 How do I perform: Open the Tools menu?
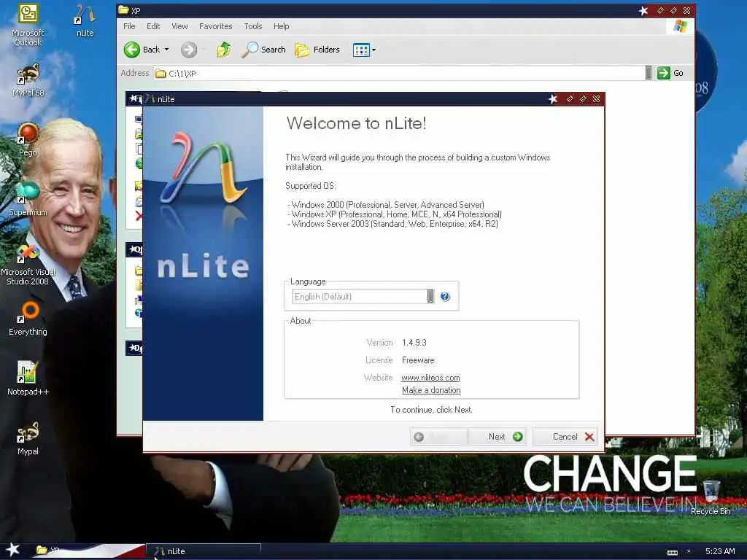tap(253, 26)
